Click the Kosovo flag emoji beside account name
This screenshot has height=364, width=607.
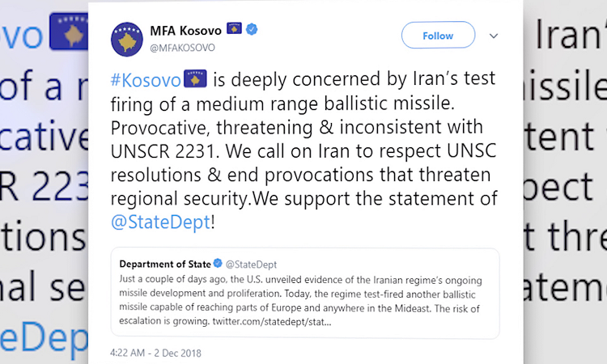point(234,28)
